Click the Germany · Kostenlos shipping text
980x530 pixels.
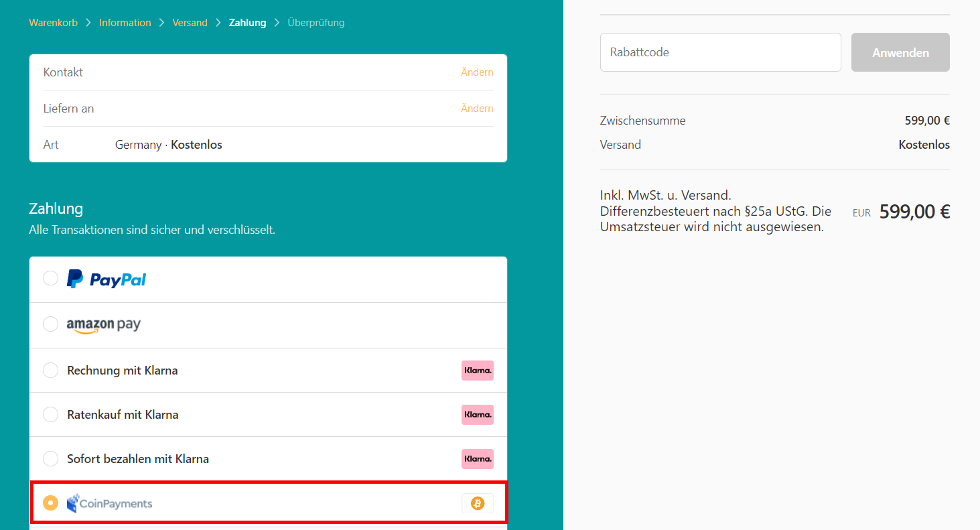point(169,145)
